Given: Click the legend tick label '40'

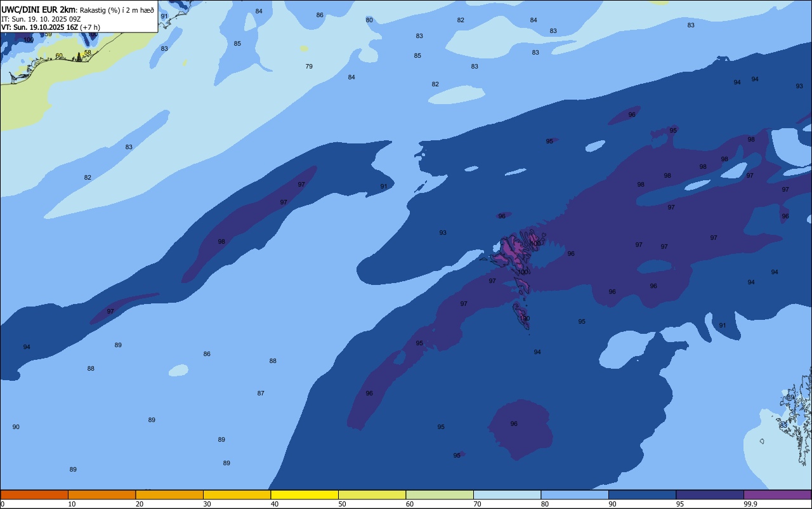Looking at the screenshot, I should [x=274, y=504].
